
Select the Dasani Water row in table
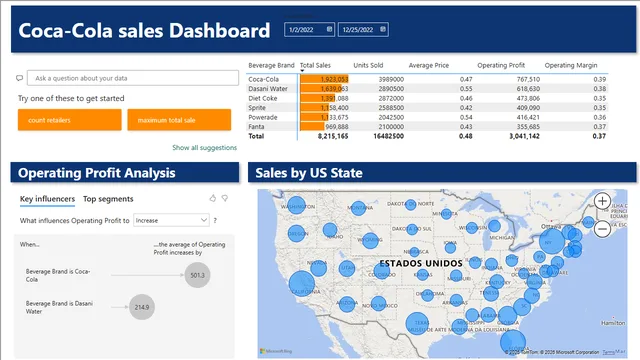click(x=427, y=89)
